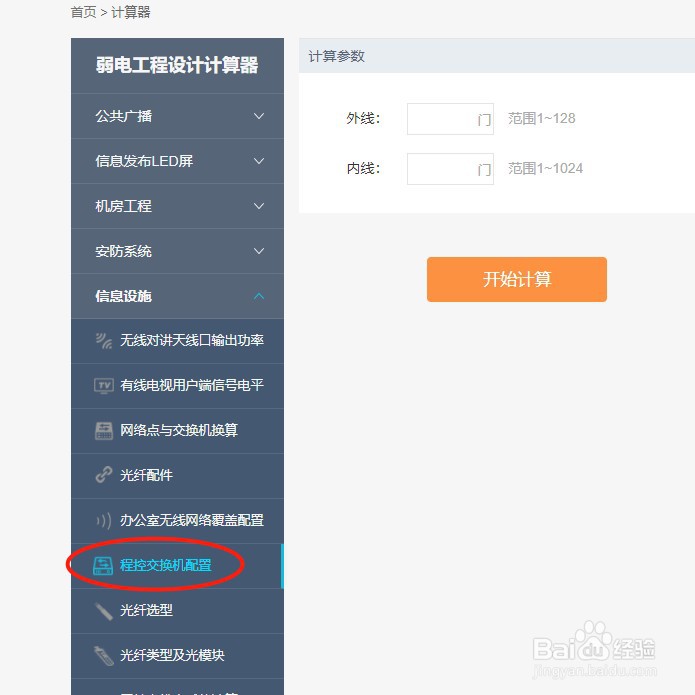Focus the 内线 input field

[x=450, y=169]
